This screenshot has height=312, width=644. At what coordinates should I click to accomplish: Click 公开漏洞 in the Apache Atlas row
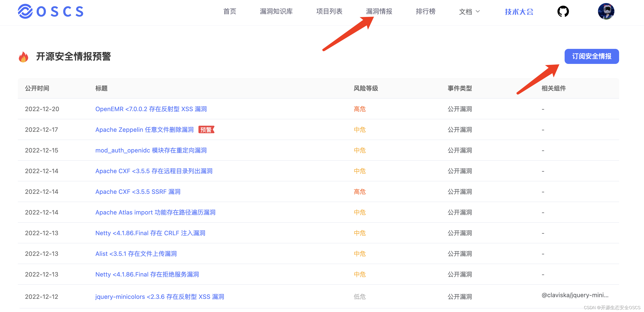pyautogui.click(x=459, y=212)
